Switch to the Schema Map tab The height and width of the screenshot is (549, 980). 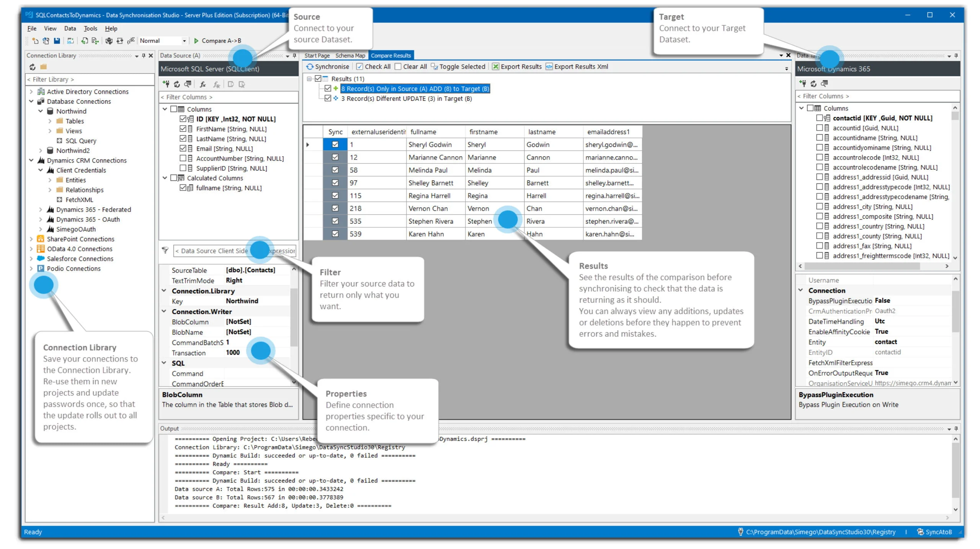(x=350, y=56)
